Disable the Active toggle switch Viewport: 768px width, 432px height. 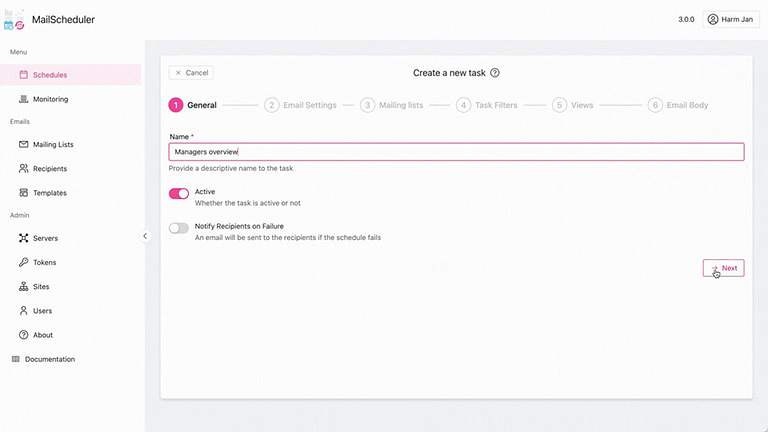(179, 193)
